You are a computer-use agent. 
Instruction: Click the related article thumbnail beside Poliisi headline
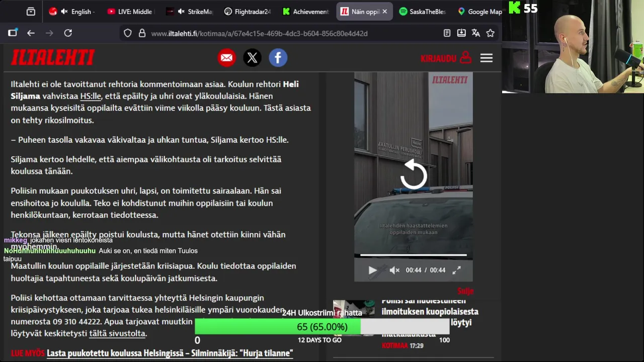[354, 317]
